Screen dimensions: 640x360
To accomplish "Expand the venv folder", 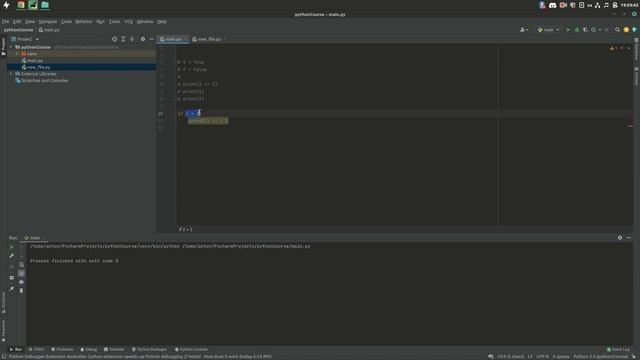I will [x=17, y=54].
